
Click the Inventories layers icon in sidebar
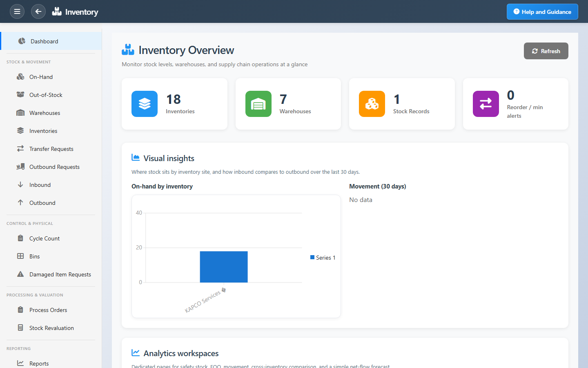20,130
